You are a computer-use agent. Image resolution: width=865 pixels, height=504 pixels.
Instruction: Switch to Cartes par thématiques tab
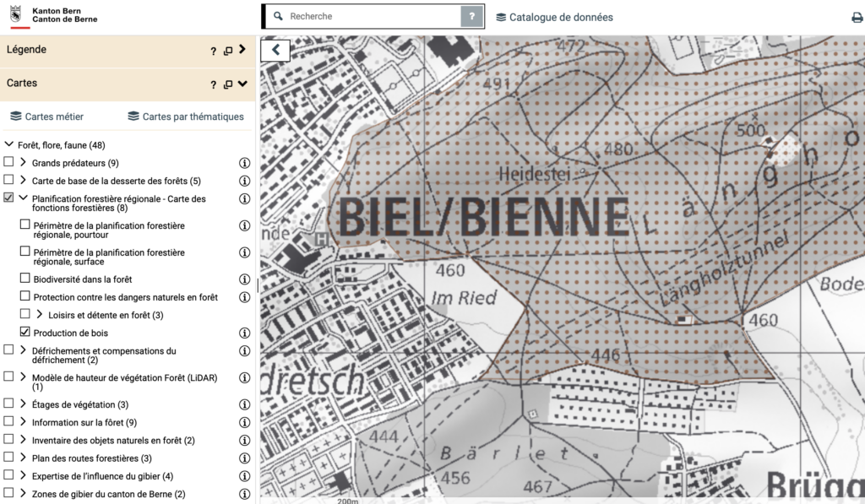tap(185, 117)
